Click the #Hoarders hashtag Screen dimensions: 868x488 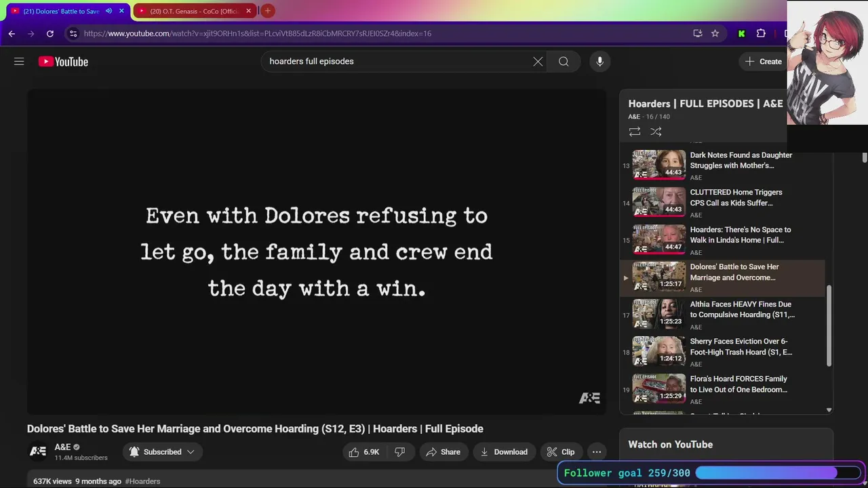pos(142,481)
